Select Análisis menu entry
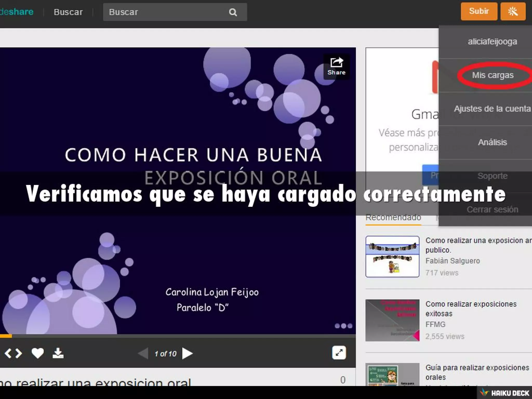 [x=492, y=142]
